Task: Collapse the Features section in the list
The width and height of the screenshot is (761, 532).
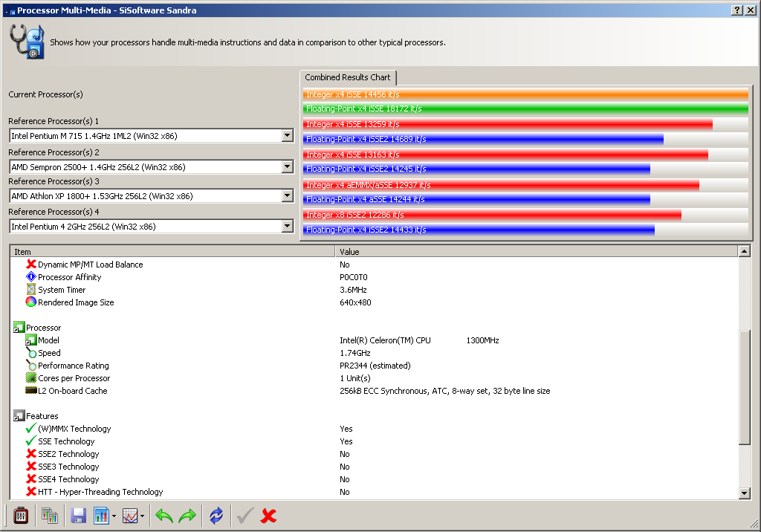Action: [x=19, y=415]
